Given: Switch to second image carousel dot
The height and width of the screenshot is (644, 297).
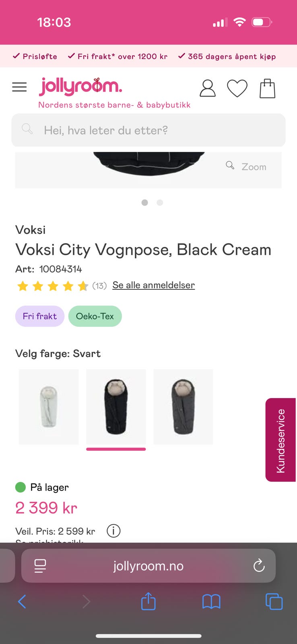Looking at the screenshot, I should coord(160,202).
